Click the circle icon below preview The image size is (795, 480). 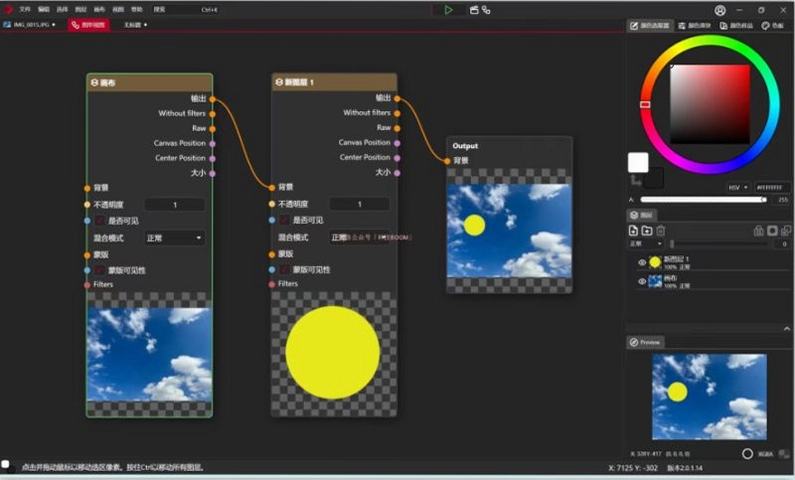[x=747, y=454]
